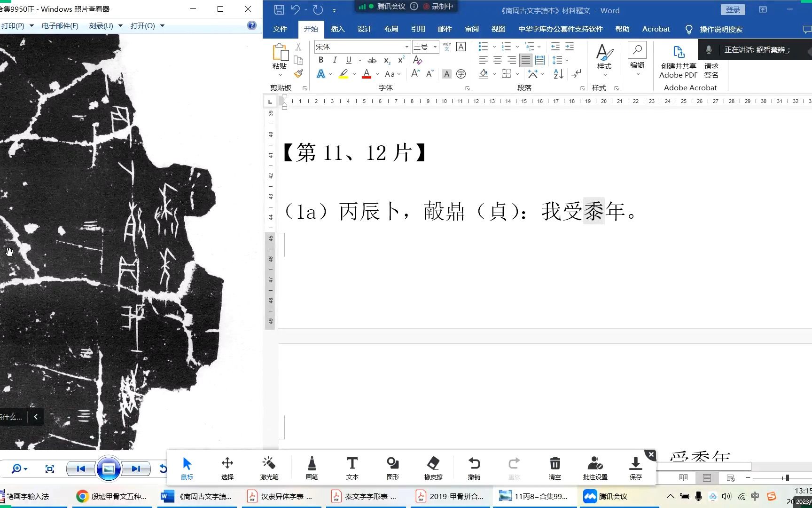The image size is (812, 508).
Task: Open the phonetic guide (wén)
Action: pyautogui.click(x=447, y=47)
